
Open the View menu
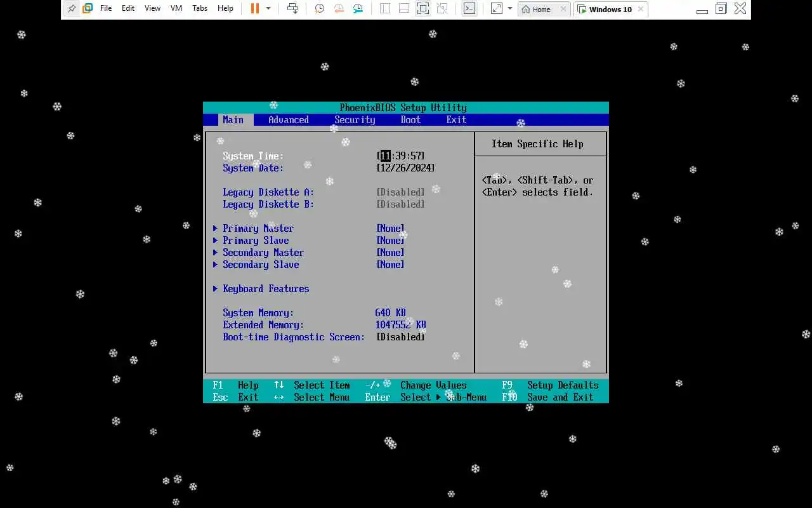click(152, 8)
